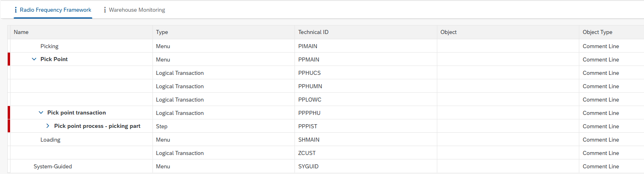Select the Picking tree item

click(49, 46)
